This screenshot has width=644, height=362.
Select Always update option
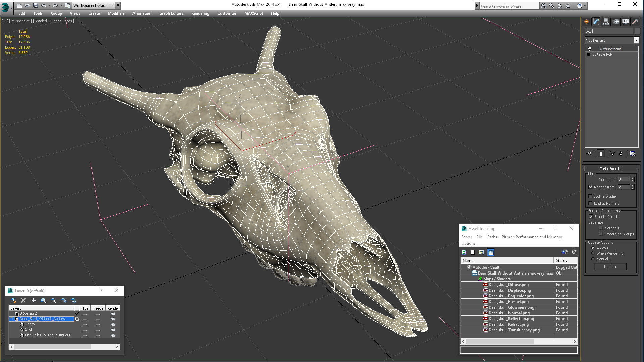coord(593,248)
